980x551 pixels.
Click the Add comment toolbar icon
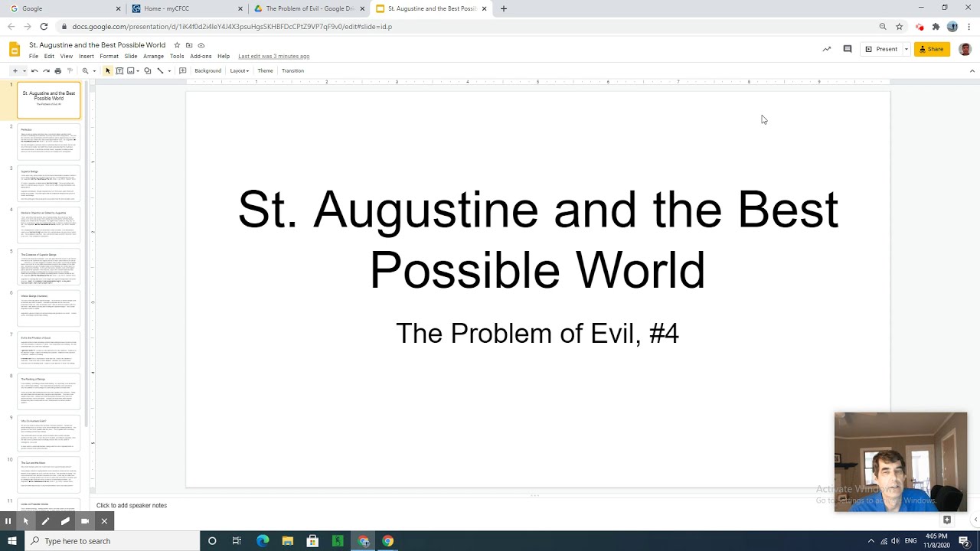tap(182, 70)
